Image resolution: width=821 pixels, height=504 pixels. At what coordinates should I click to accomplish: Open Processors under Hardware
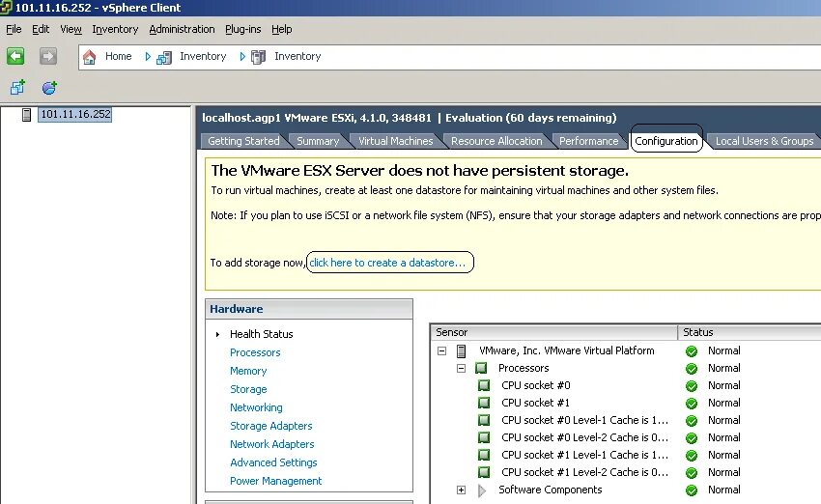[255, 352]
